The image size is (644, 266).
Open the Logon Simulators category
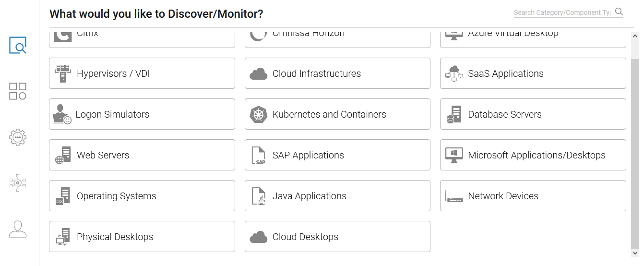142,114
